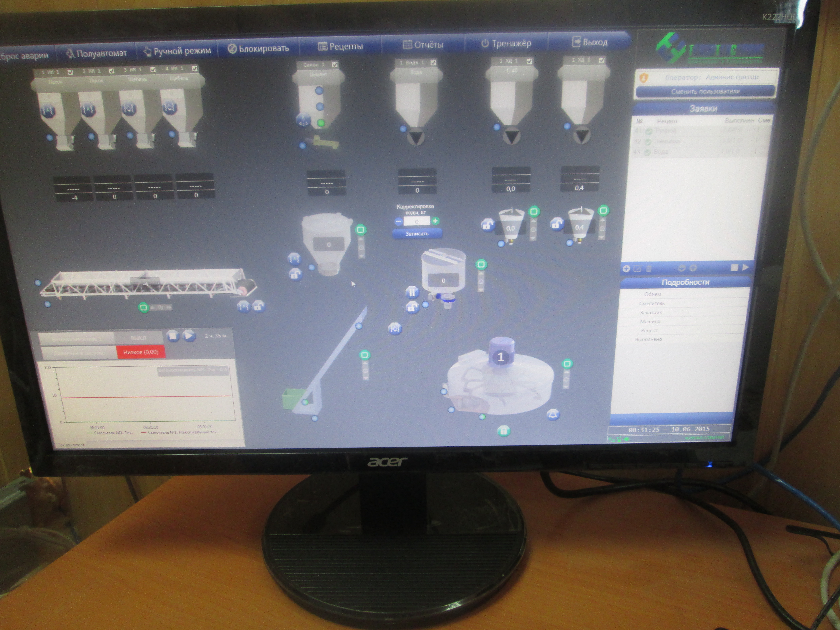This screenshot has height=630, width=840.
Task: Open журнал событий link
Action: click(704, 438)
